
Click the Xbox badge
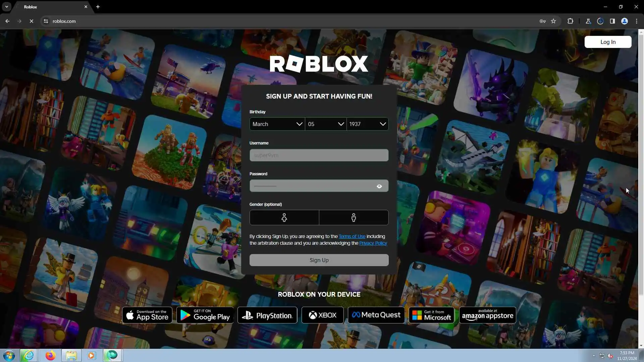[x=322, y=315]
